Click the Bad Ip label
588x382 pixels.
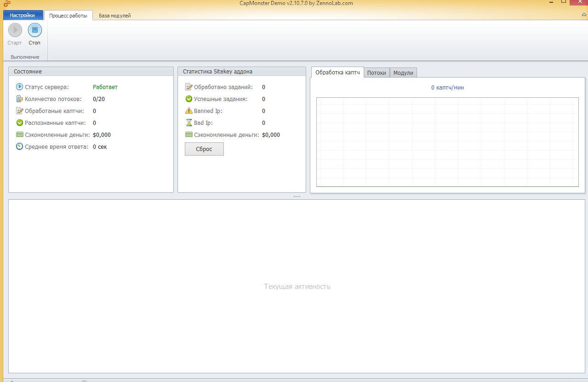point(203,123)
